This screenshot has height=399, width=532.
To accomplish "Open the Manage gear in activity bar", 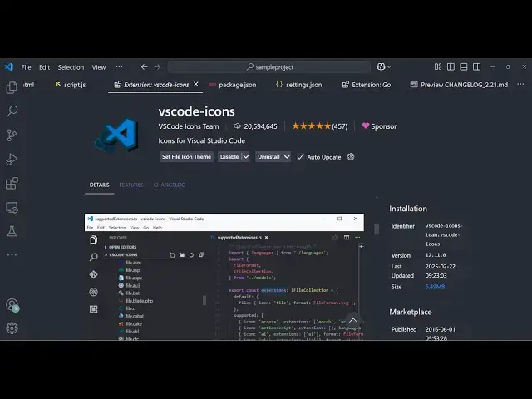I will click(12, 328).
